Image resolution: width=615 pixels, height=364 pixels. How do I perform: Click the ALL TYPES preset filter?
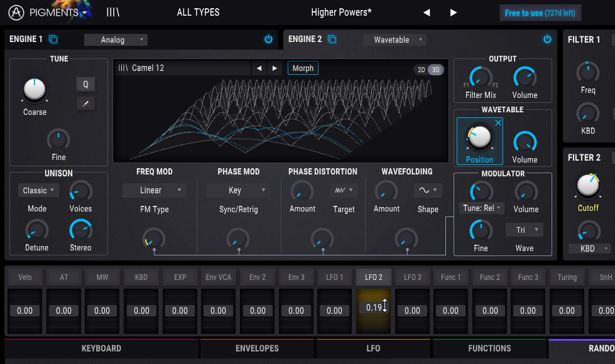[198, 13]
